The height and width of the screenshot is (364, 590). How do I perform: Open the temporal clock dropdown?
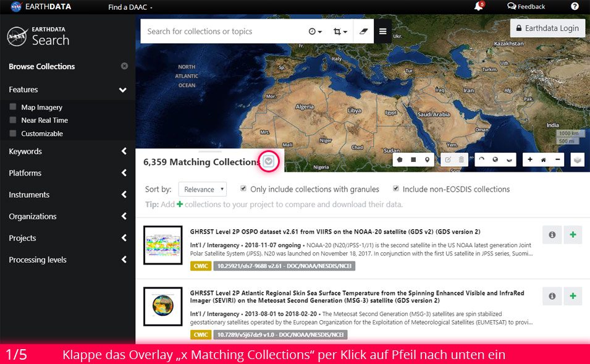315,32
